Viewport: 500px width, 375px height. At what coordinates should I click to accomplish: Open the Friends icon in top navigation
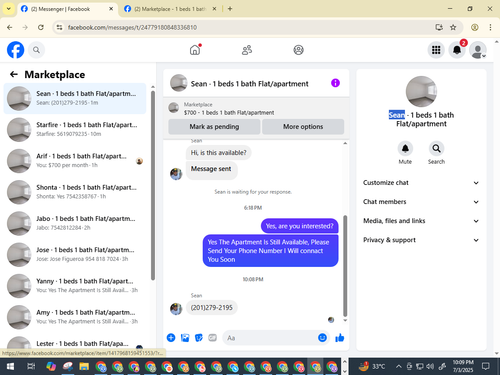click(x=247, y=50)
